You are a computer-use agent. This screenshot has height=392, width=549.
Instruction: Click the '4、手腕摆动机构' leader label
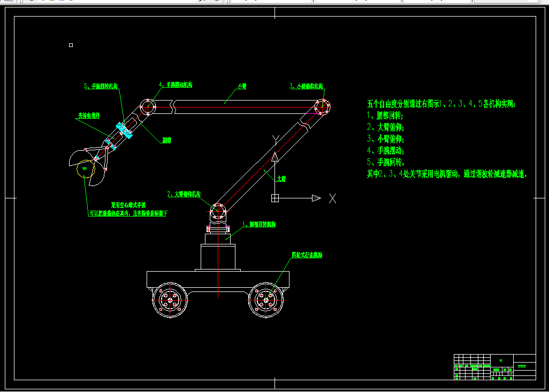pos(176,84)
